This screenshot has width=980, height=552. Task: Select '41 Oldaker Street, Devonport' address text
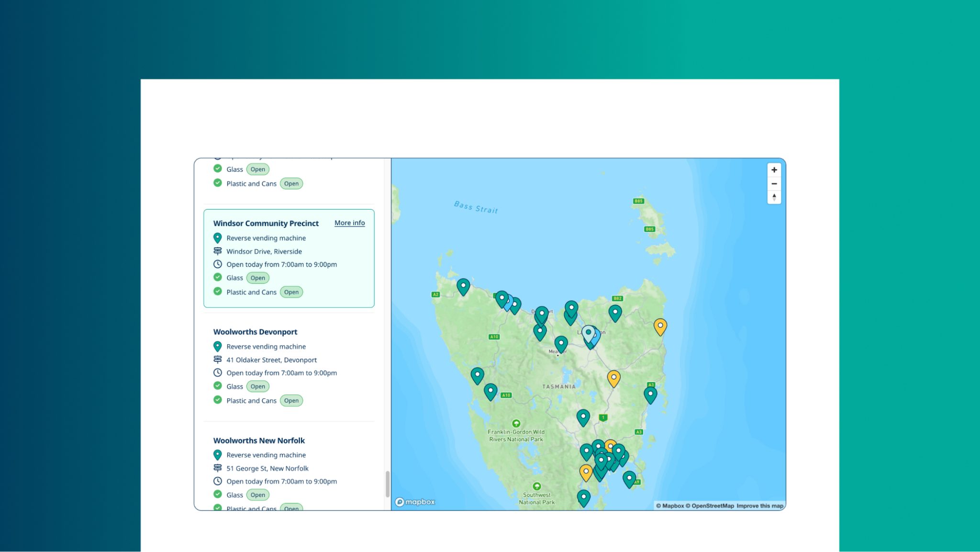click(x=271, y=360)
